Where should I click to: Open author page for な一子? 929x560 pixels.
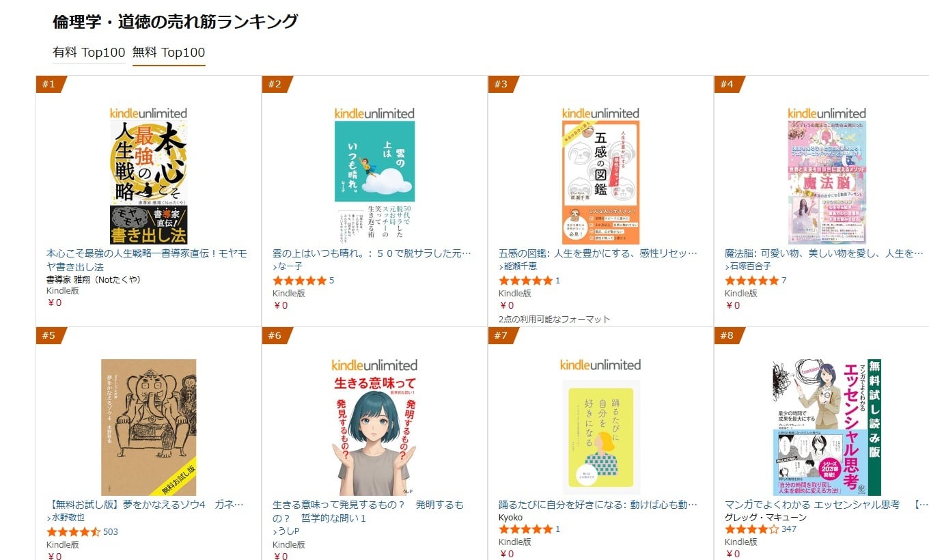[x=290, y=266]
